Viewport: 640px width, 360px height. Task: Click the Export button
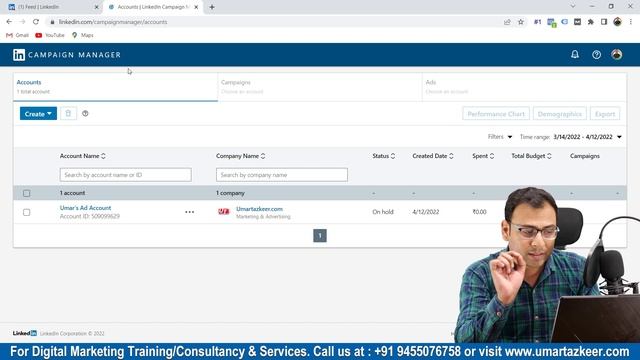[605, 114]
